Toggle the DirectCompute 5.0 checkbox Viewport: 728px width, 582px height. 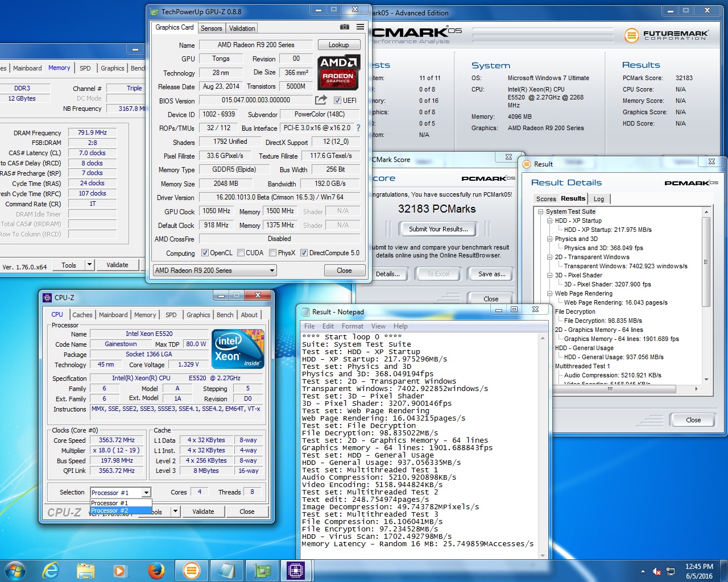click(x=304, y=253)
